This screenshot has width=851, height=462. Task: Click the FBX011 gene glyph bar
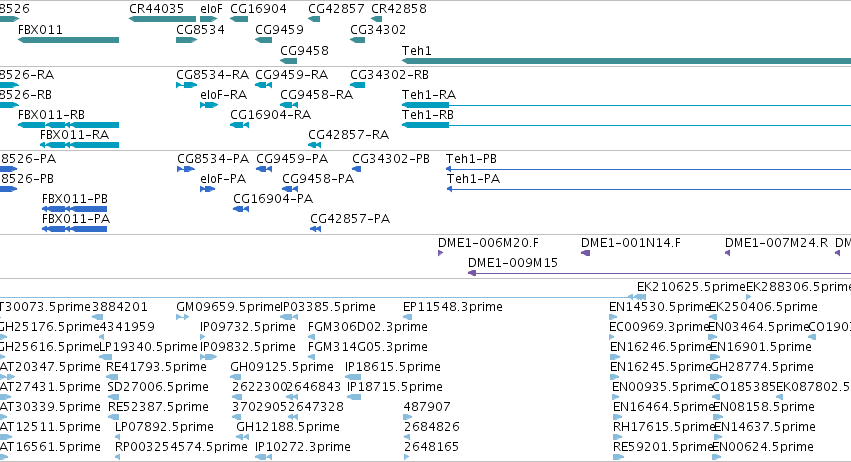pos(68,40)
